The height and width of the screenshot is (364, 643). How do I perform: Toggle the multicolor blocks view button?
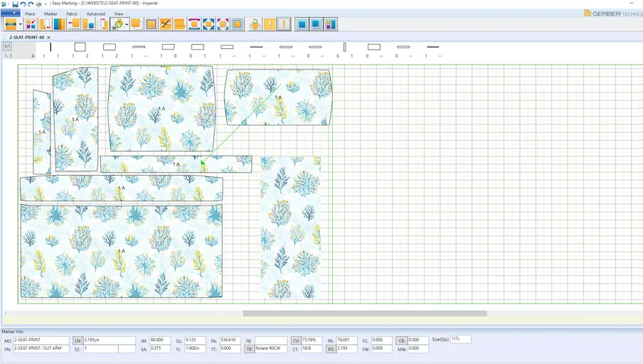point(331,24)
